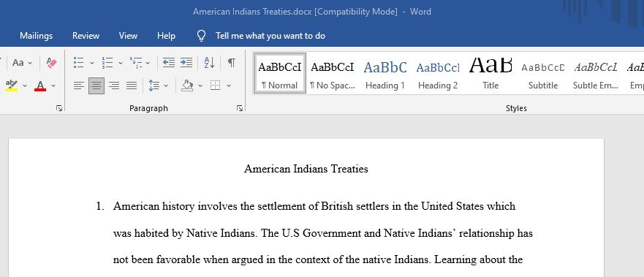Apply the Heading 1 style

[x=384, y=73]
